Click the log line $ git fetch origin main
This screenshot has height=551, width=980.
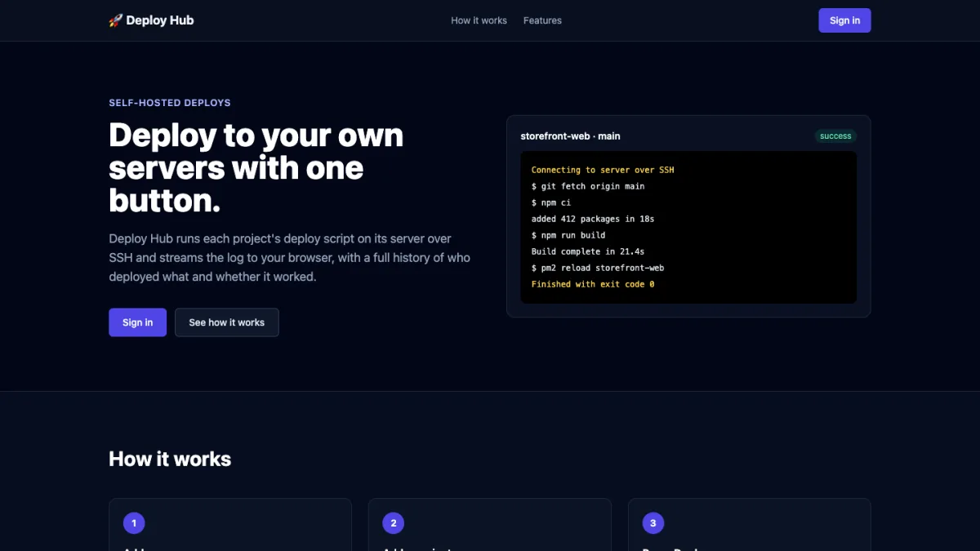(588, 186)
